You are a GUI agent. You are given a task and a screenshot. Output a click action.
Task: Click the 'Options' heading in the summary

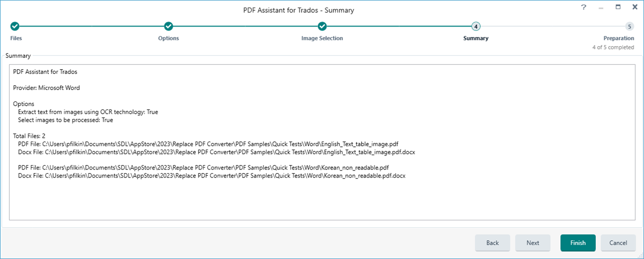pos(24,104)
